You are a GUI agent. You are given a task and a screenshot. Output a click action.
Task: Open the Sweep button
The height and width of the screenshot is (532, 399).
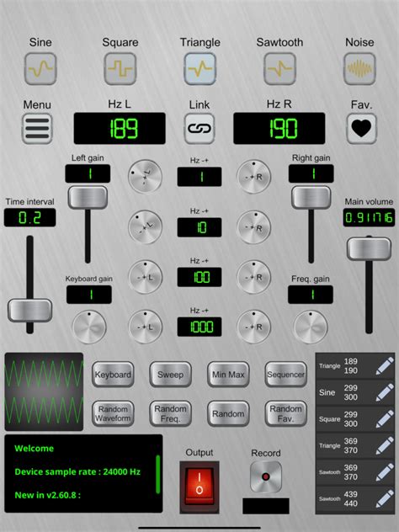click(x=171, y=375)
